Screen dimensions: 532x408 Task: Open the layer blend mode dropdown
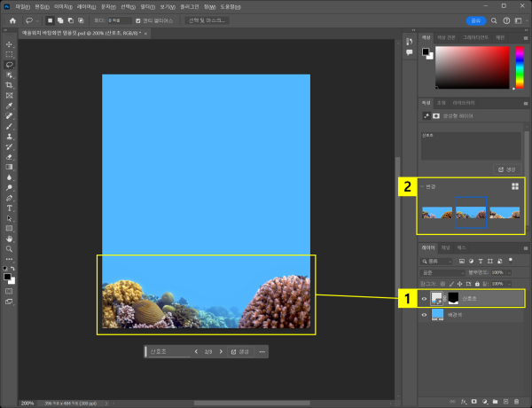tap(443, 271)
